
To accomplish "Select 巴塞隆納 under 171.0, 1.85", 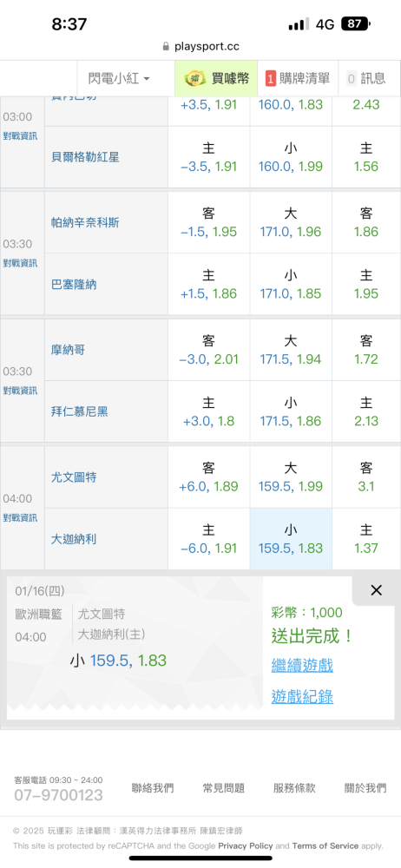I will 291,285.
